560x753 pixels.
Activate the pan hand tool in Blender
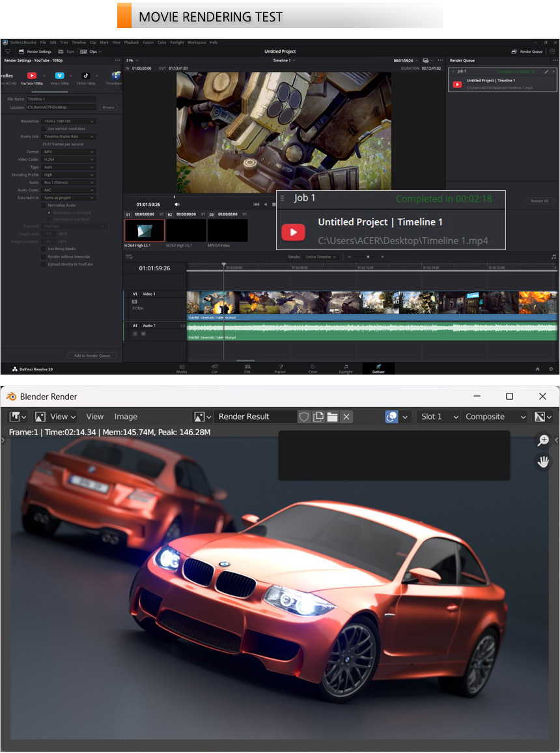click(542, 462)
